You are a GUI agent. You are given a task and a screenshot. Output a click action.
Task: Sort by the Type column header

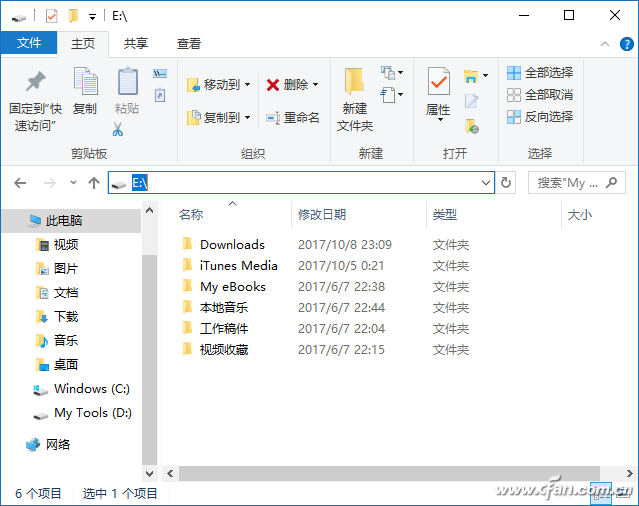[445, 214]
